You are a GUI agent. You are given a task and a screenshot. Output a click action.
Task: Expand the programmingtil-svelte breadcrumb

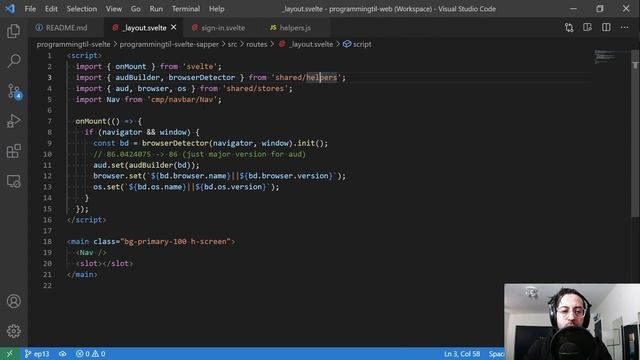tap(73, 44)
